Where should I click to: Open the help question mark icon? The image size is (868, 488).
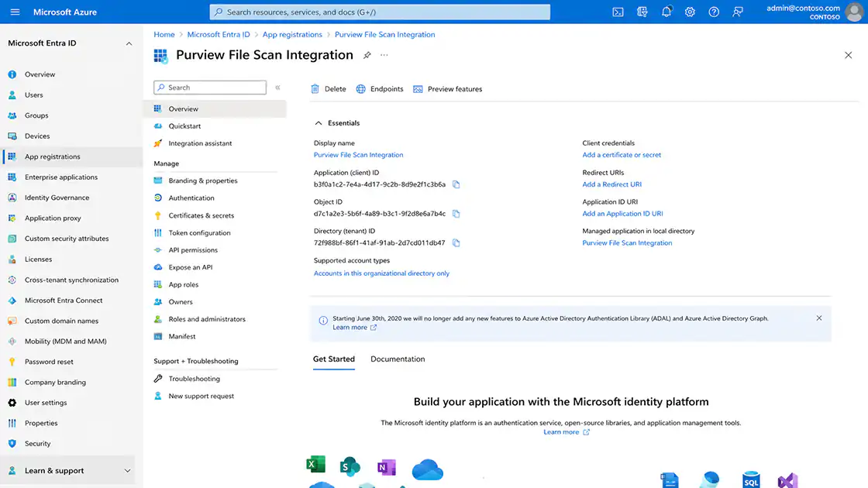pyautogui.click(x=714, y=12)
